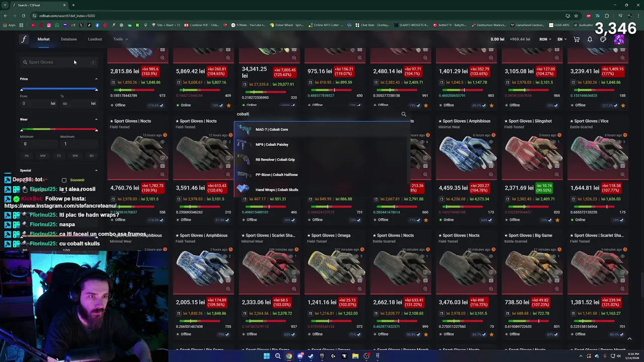This screenshot has width=644, height=362.
Task: Click scroll-to-top arrow at bottom right
Action: point(629,339)
